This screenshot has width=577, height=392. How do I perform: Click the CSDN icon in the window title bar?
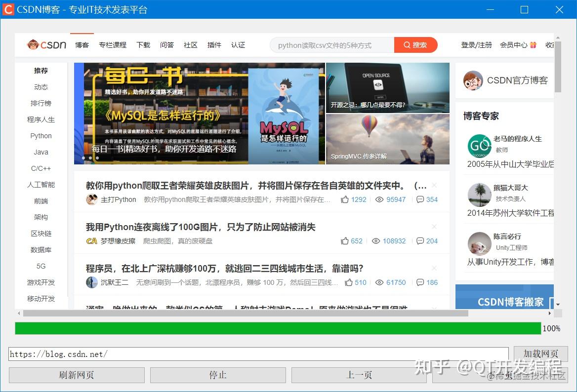(8, 9)
